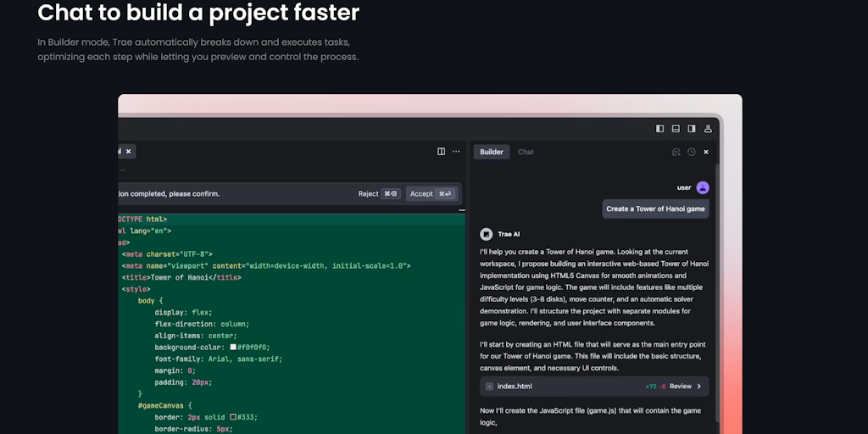Open the editor more actions ellipsis
Viewport: 868px width, 434px height.
click(456, 152)
